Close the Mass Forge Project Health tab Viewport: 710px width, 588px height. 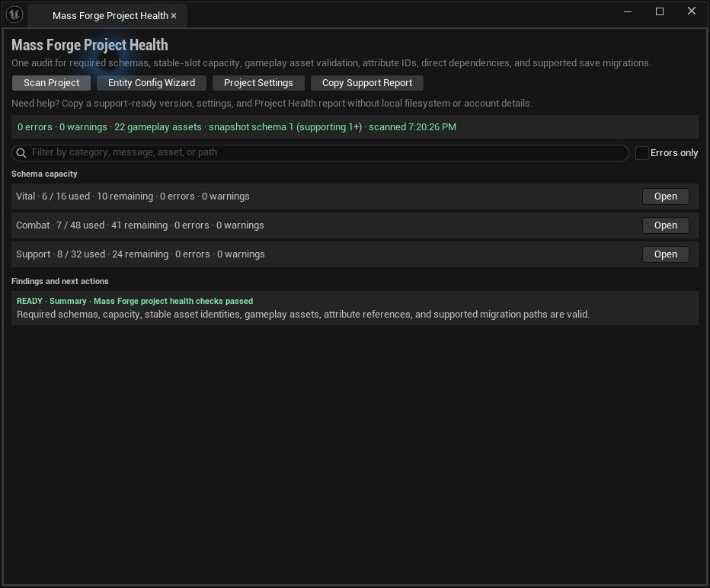[174, 15]
